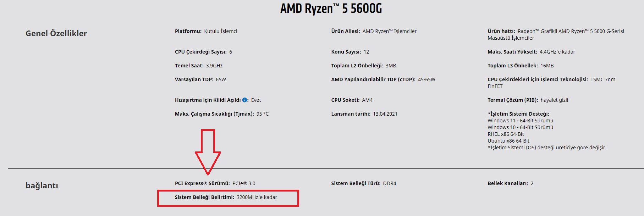Click the PCI Express Sürümü label
644x216 pixels.
point(202,183)
